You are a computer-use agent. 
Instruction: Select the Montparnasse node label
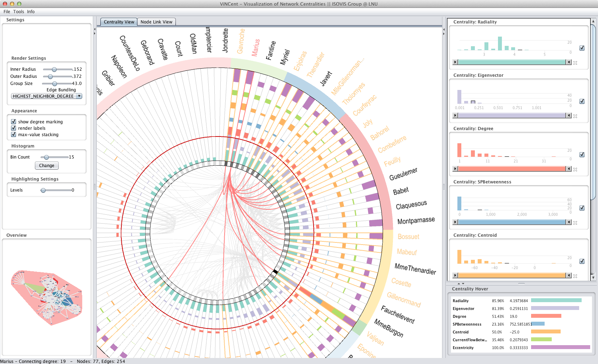[x=416, y=221]
